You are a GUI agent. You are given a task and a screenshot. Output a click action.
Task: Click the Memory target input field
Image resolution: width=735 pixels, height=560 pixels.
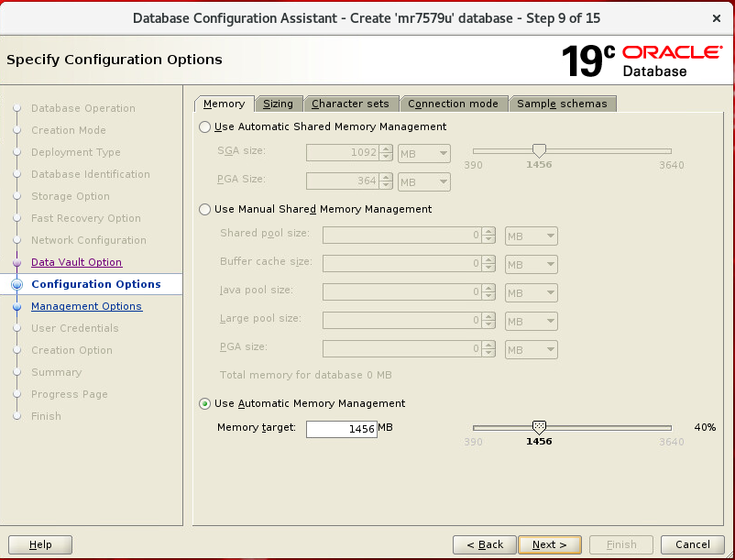(342, 429)
